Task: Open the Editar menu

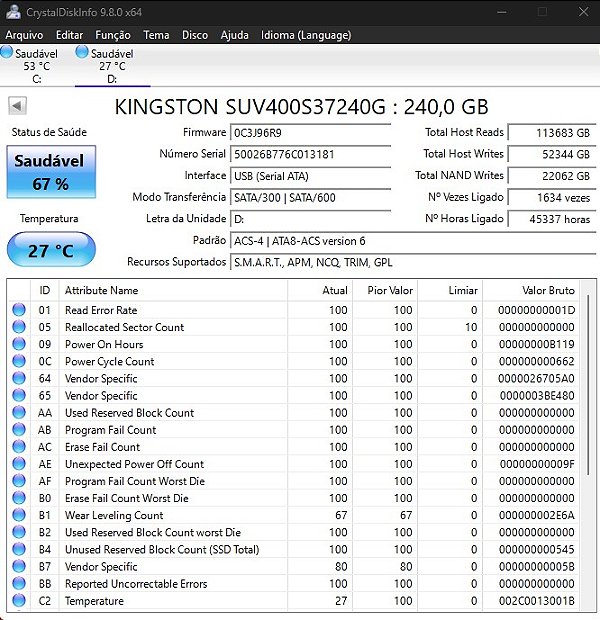Action: [69, 35]
